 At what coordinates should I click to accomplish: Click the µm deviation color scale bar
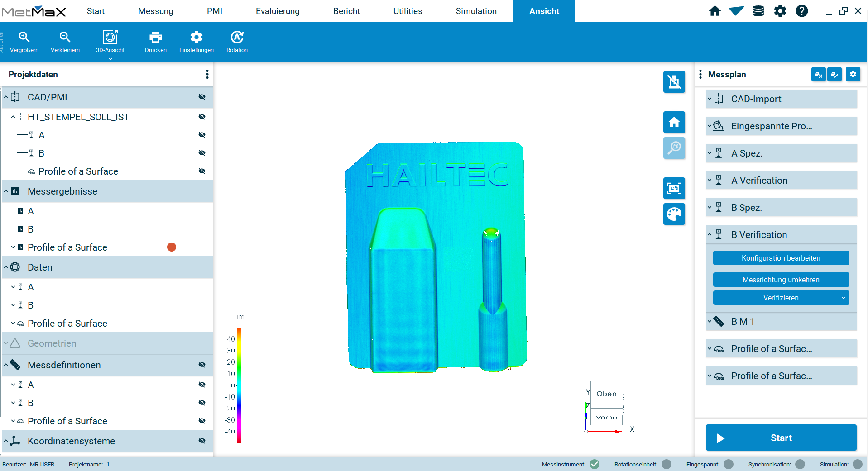tap(239, 385)
